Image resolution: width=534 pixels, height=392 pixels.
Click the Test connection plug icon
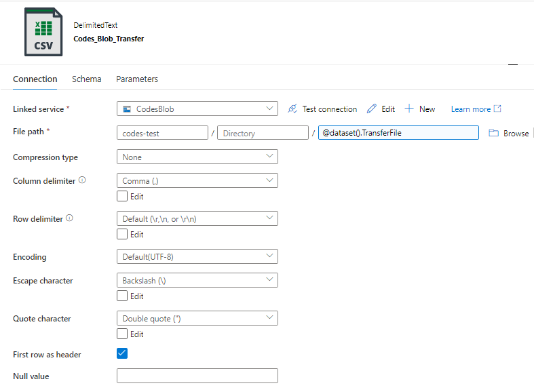[292, 109]
